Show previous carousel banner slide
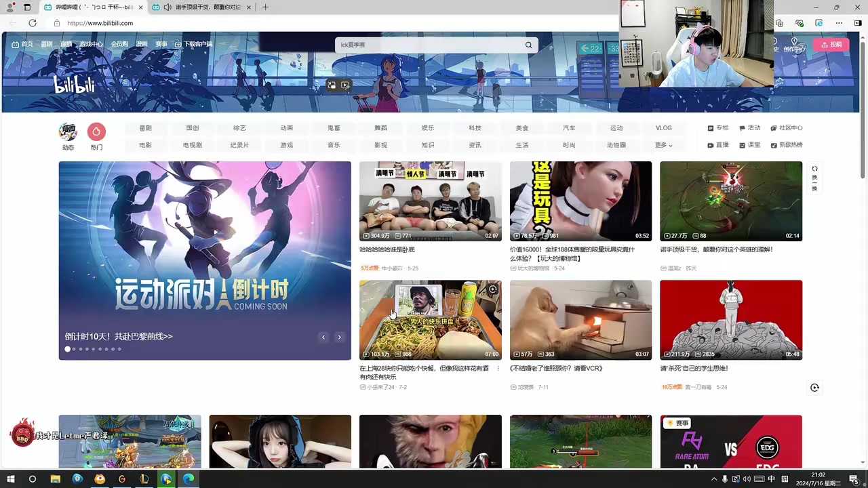This screenshot has width=868, height=488. point(323,337)
